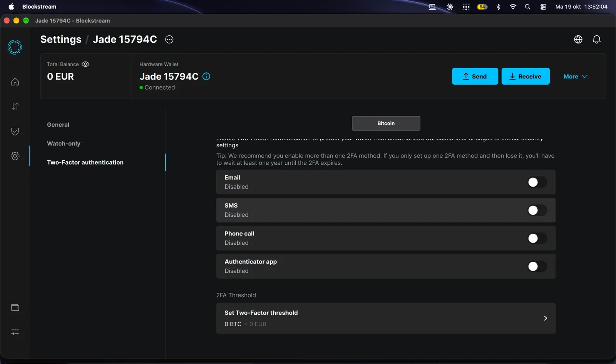Open the Wallets icon in sidebar
The width and height of the screenshot is (616, 364).
pos(15,307)
